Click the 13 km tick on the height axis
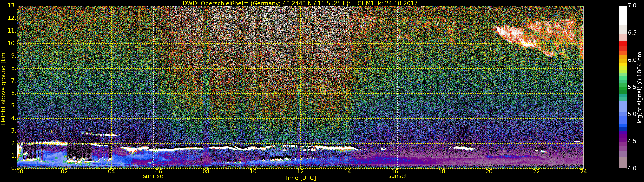 click(12, 6)
